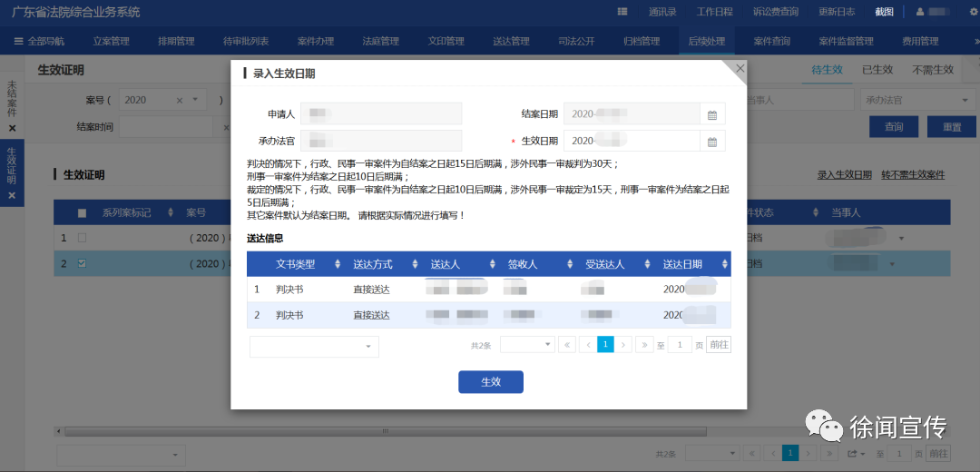
Task: Open the settings gear icon in the top right
Action: 973,12
